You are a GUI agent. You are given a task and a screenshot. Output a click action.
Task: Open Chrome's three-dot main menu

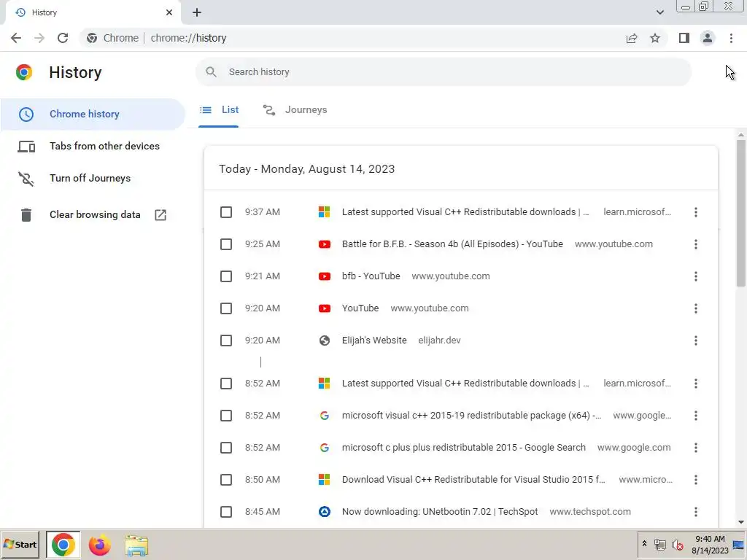[731, 38]
